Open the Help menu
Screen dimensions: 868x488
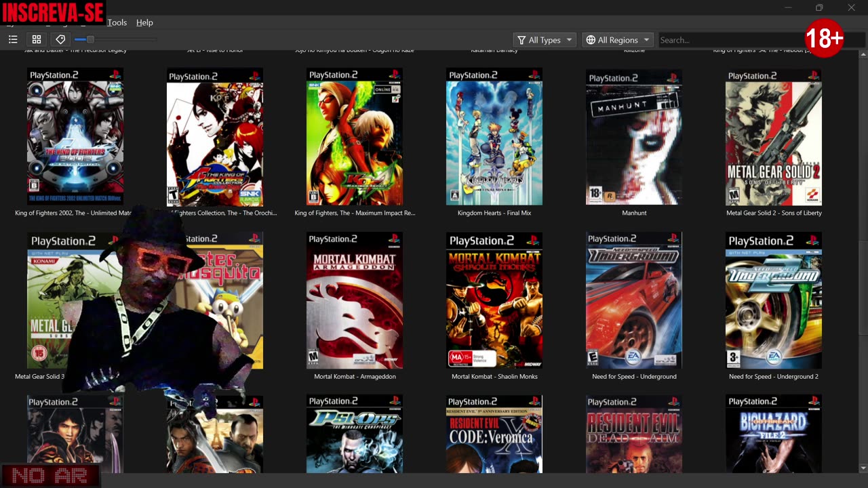click(144, 22)
